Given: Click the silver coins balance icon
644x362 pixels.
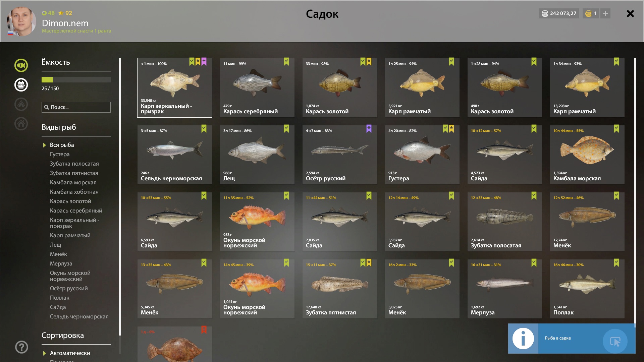Looking at the screenshot, I should pyautogui.click(x=545, y=13).
